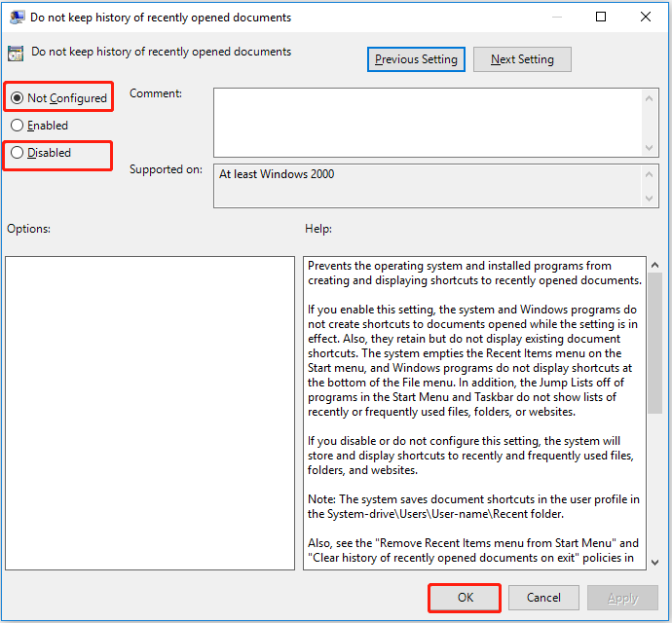672x623 pixels.
Task: Click the title bar window icon
Action: pos(18,18)
